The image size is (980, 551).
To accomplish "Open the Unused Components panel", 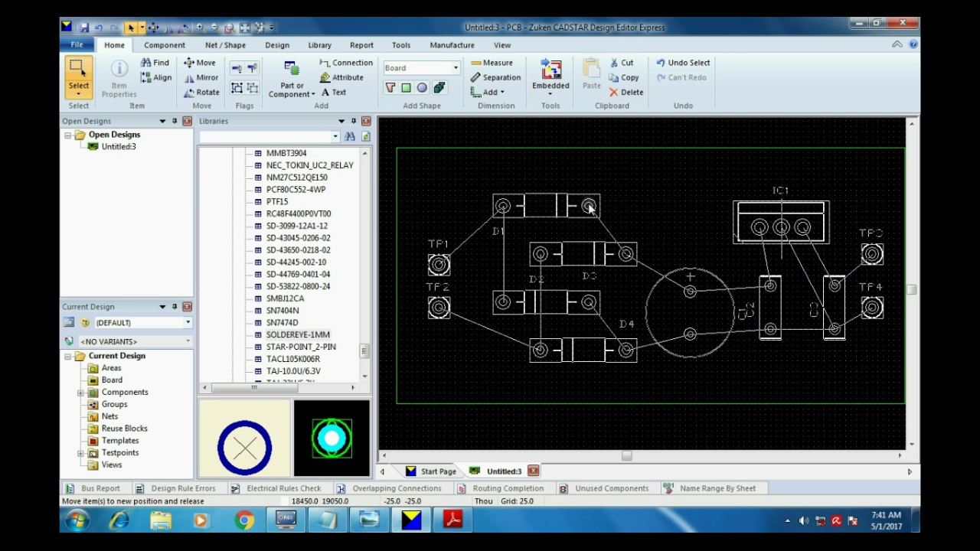I will (603, 488).
